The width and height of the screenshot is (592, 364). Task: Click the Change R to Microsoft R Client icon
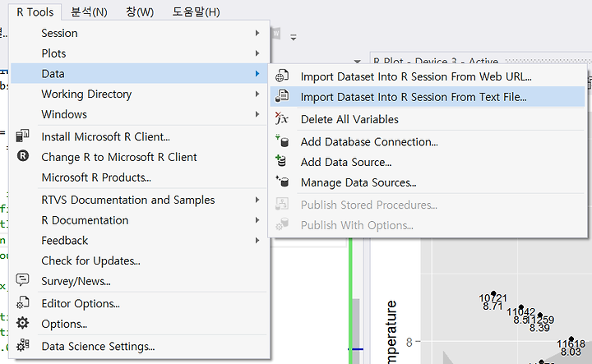23,155
